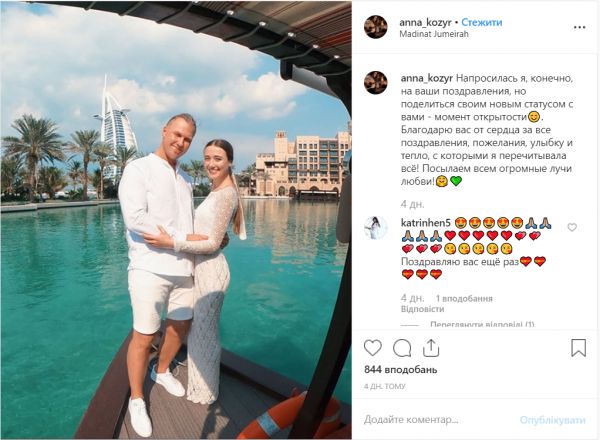Open three-dot more options menu

click(x=579, y=27)
